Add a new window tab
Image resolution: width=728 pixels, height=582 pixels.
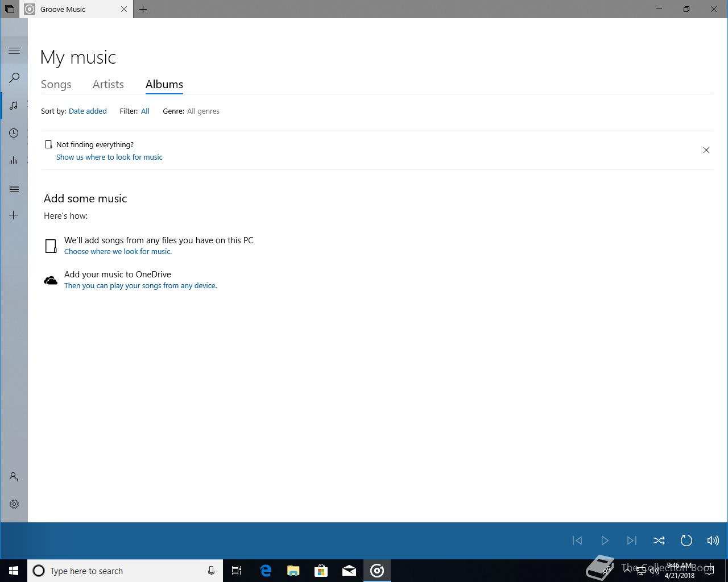[143, 9]
